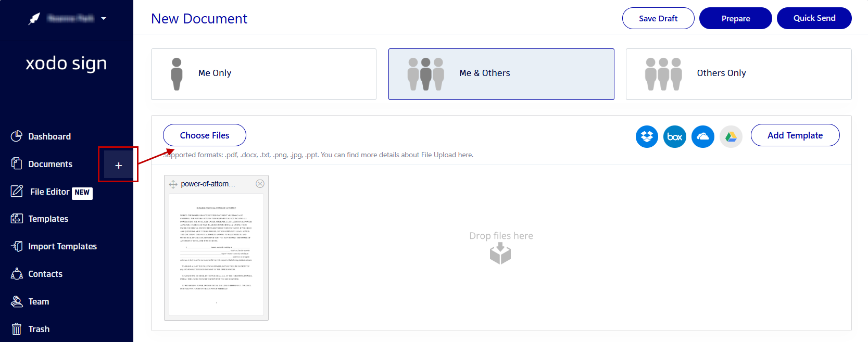The width and height of the screenshot is (868, 342).
Task: Click the Trash bin icon
Action: pos(17,329)
